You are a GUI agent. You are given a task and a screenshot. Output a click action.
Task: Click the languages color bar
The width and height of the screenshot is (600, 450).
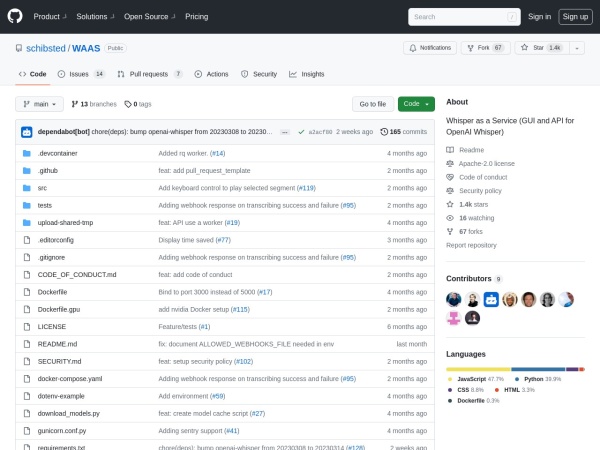(x=515, y=369)
